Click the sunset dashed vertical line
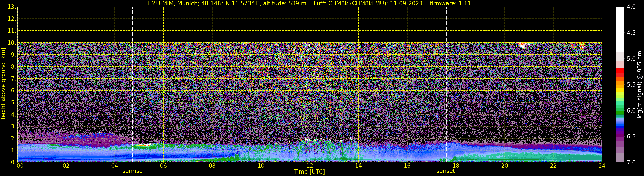The image size is (644, 176). tap(446, 85)
